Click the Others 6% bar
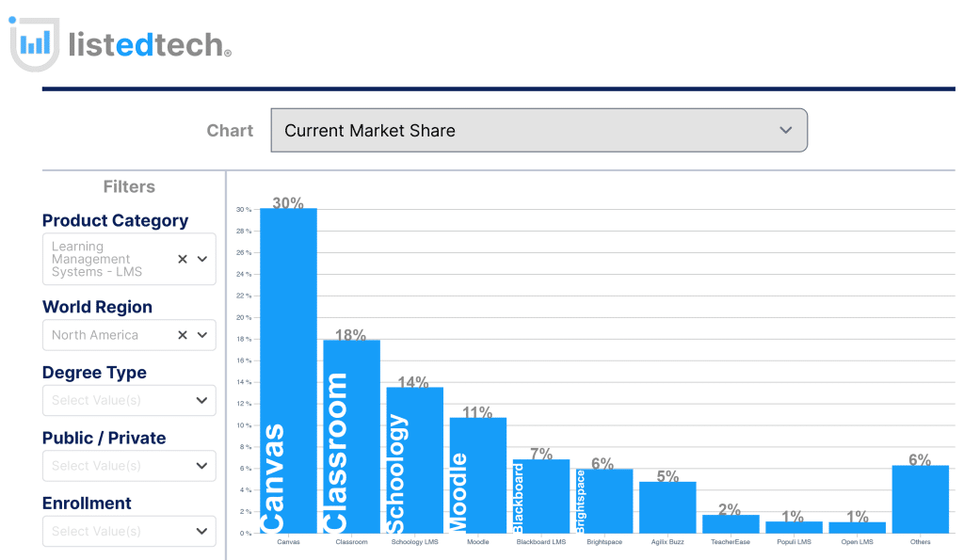The height and width of the screenshot is (560, 964). (921, 499)
